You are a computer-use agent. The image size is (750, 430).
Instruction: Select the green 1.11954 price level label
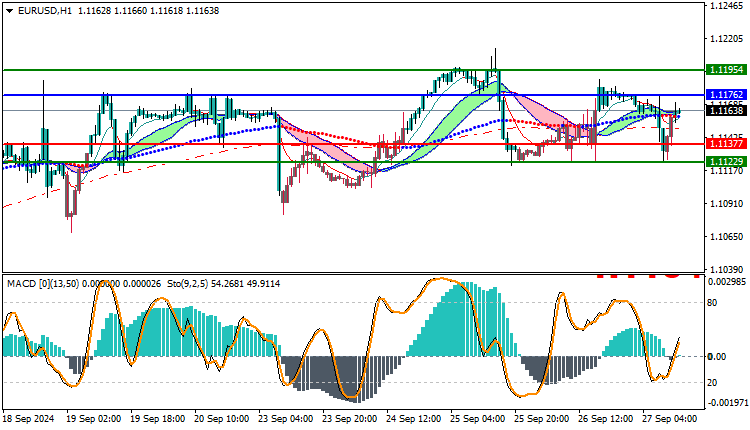coord(727,70)
